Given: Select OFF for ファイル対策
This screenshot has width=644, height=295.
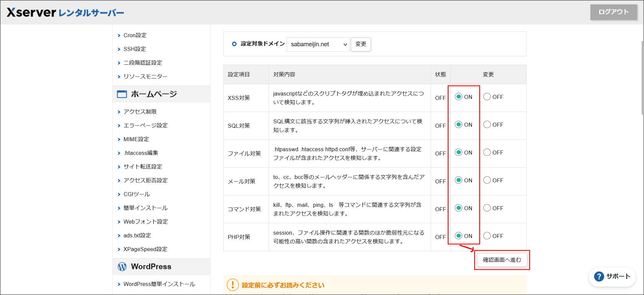Looking at the screenshot, I should click(487, 153).
